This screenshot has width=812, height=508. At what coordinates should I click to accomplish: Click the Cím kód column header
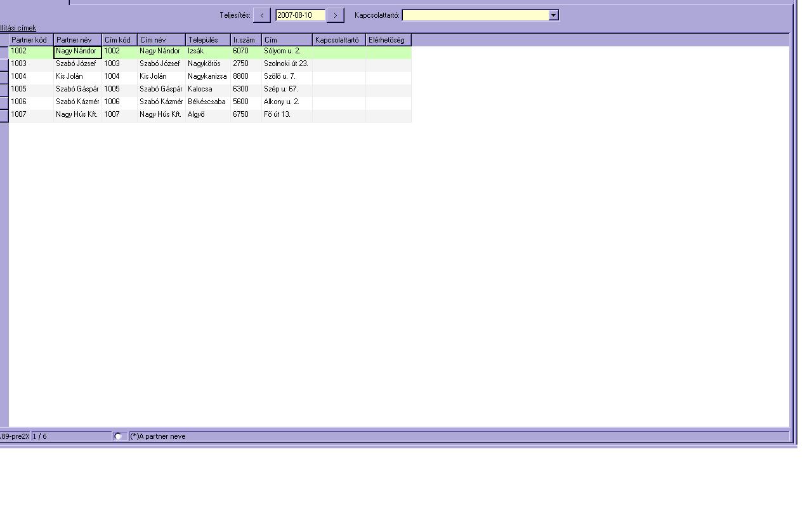pyautogui.click(x=119, y=40)
